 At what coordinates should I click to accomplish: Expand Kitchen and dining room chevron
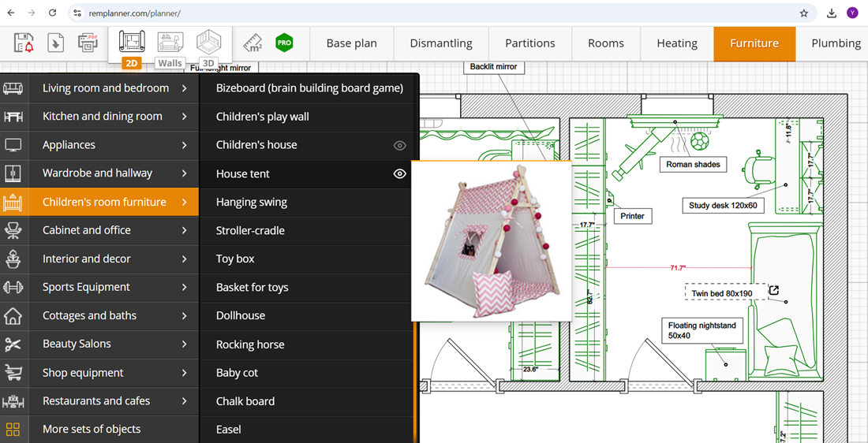(185, 117)
